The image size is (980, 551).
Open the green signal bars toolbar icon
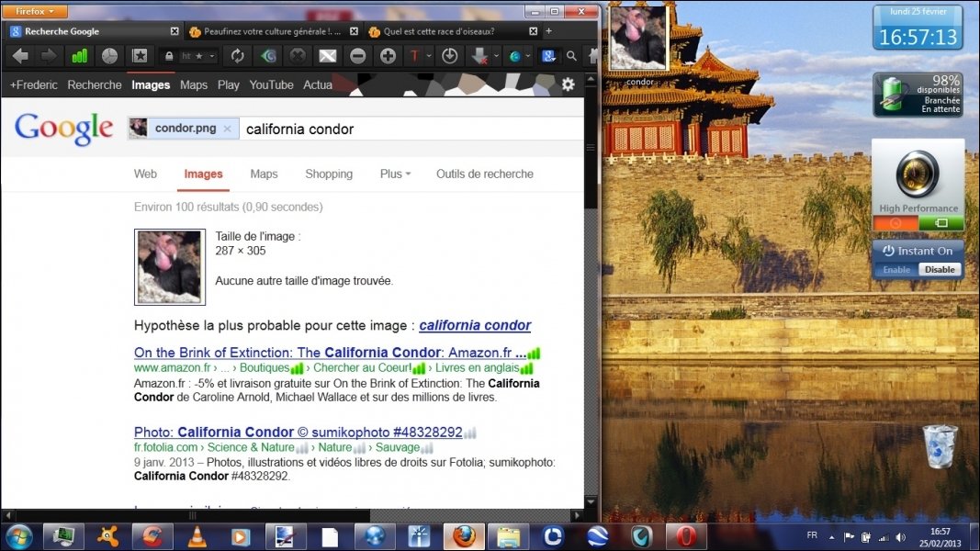[x=79, y=56]
